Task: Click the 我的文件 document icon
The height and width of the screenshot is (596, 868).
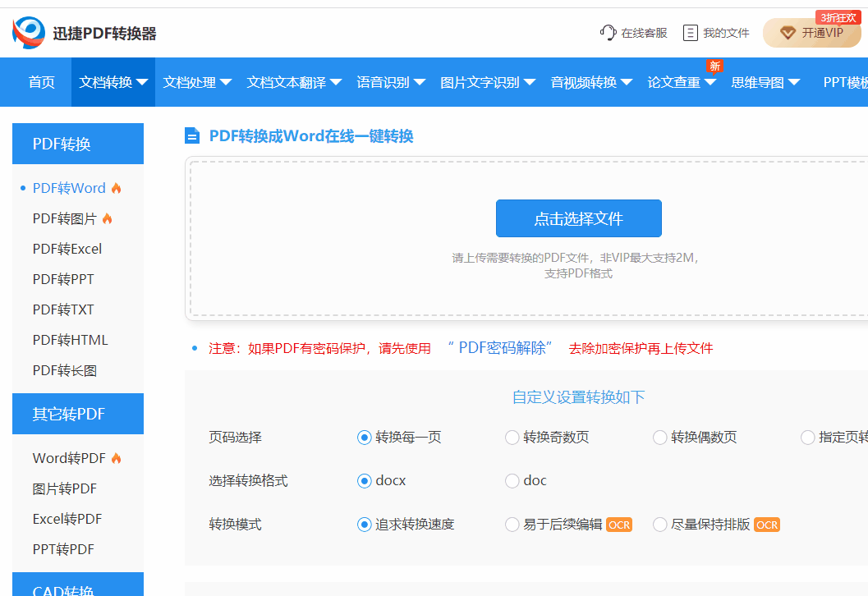Action: coord(691,33)
